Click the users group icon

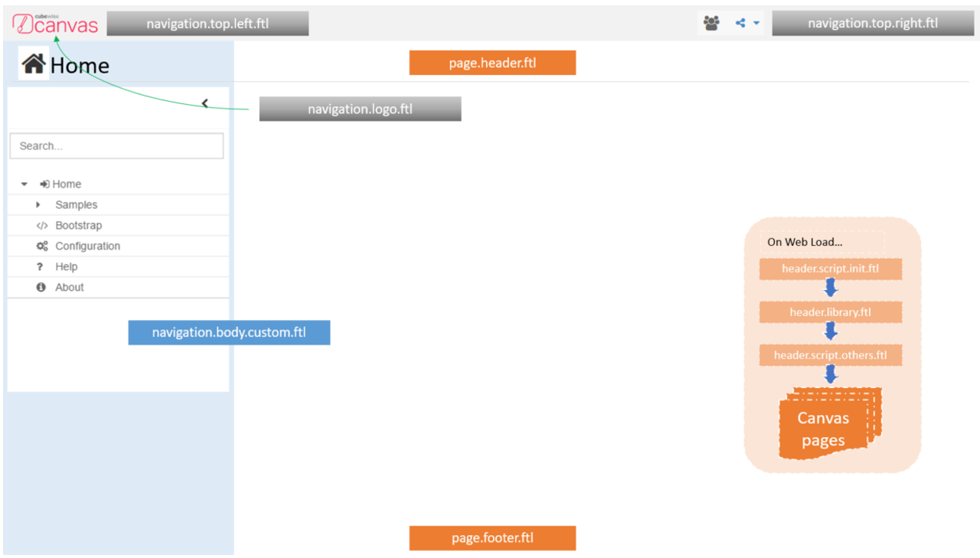click(x=711, y=23)
